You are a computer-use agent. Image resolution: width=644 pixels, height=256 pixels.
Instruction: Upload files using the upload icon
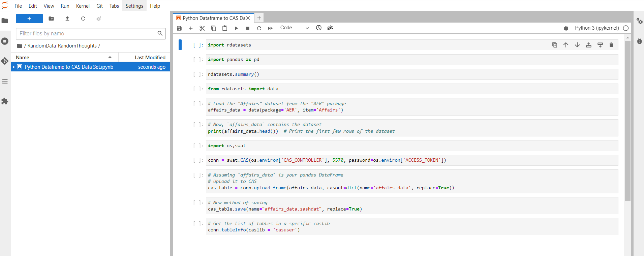tap(67, 19)
